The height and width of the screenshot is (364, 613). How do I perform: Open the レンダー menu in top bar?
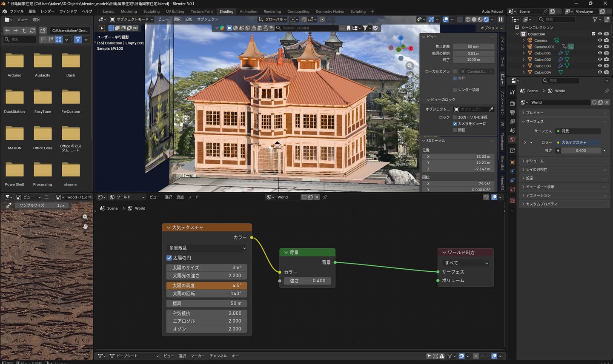(x=47, y=11)
